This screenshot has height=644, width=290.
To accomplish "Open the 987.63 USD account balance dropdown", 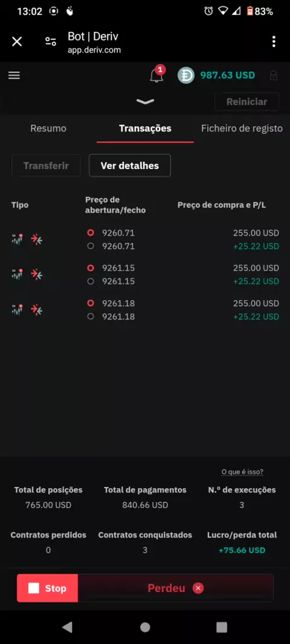I will pyautogui.click(x=227, y=75).
